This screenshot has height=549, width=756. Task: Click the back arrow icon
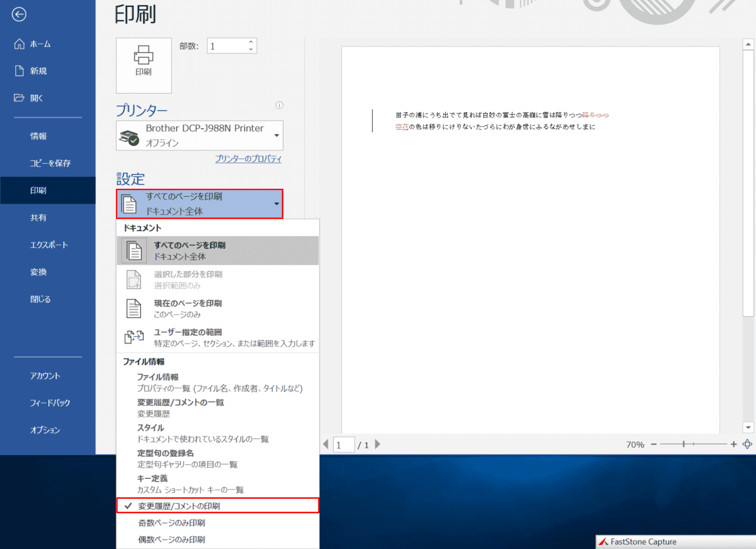click(x=19, y=14)
